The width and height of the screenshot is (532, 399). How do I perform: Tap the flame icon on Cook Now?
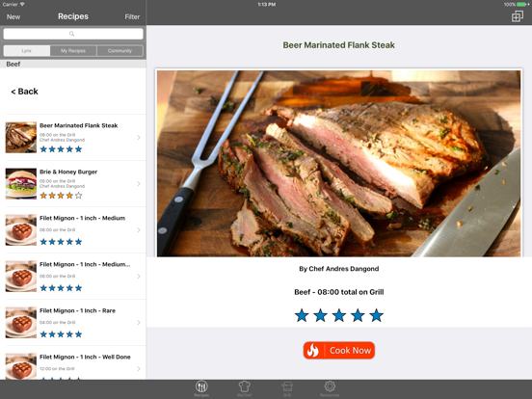point(313,350)
